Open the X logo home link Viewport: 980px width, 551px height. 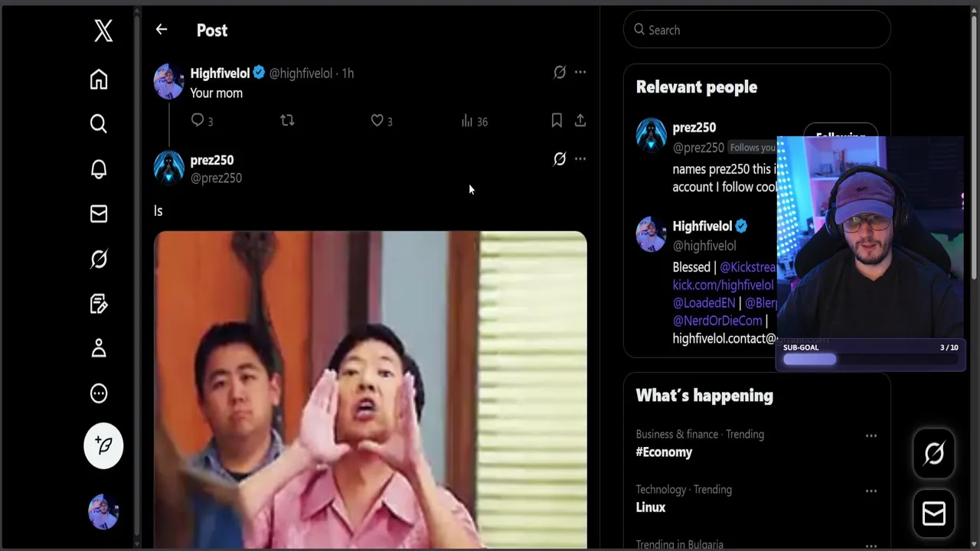(103, 31)
